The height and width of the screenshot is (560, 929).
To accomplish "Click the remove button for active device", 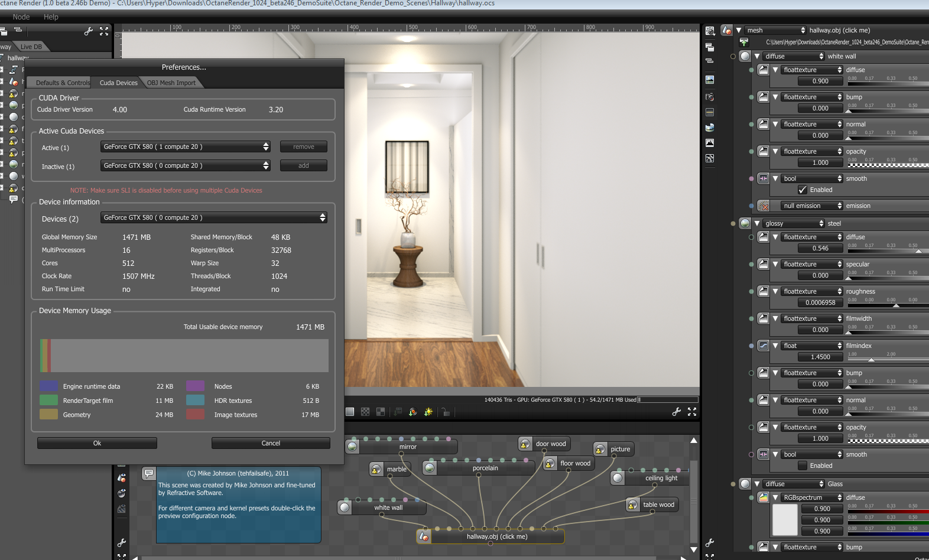I will 304,146.
